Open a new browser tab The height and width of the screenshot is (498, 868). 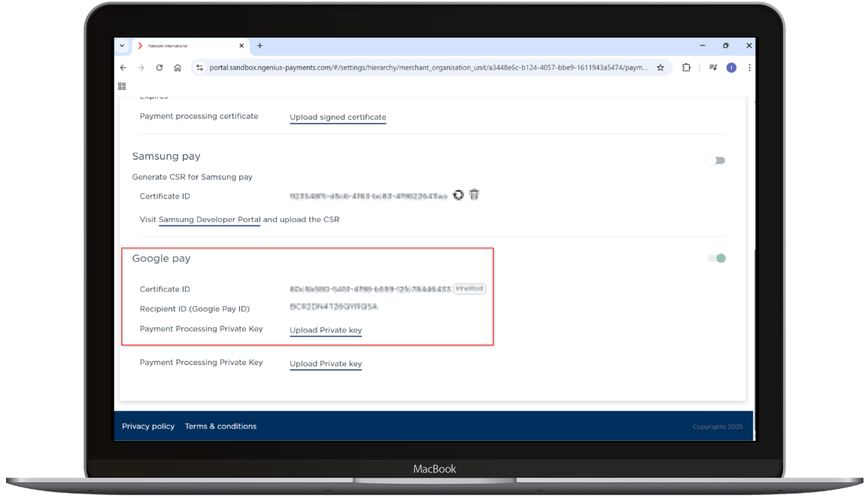(259, 46)
